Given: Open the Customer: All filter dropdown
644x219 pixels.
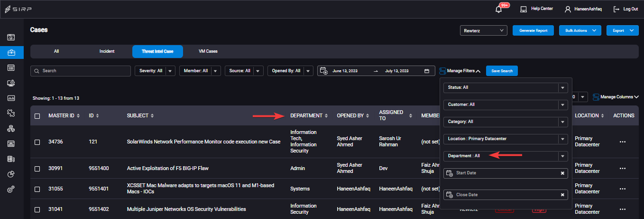Looking at the screenshot, I should tap(506, 105).
